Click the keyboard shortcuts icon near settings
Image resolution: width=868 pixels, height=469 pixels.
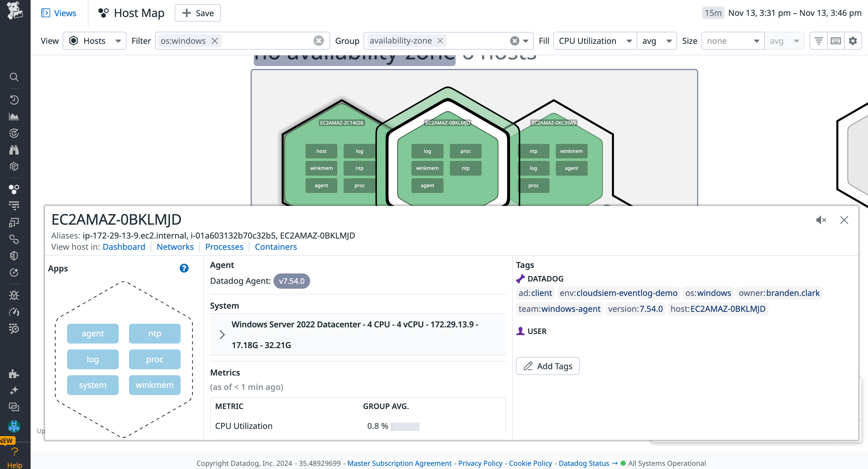836,40
